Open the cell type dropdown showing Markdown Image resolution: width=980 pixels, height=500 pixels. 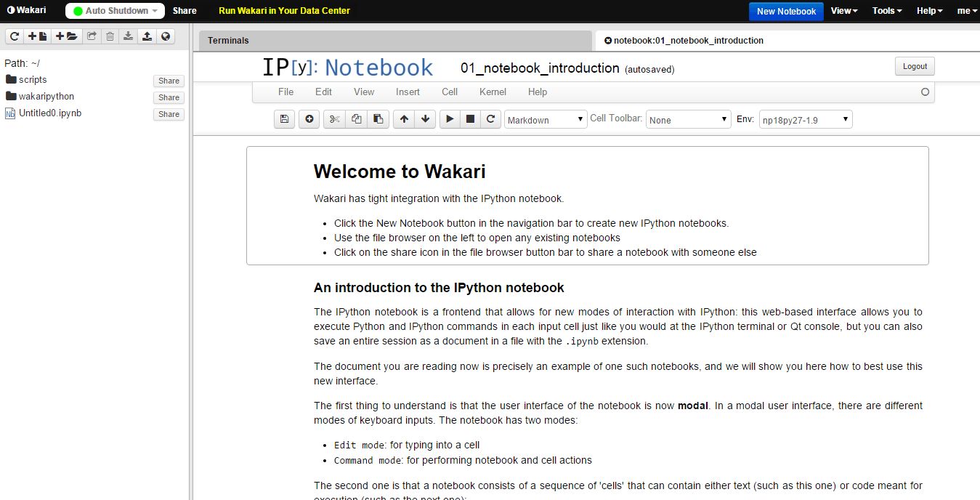545,118
